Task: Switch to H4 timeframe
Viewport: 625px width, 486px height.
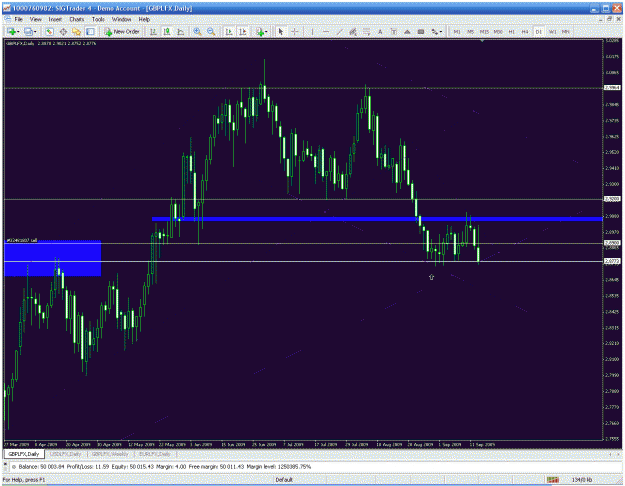Action: [x=525, y=32]
